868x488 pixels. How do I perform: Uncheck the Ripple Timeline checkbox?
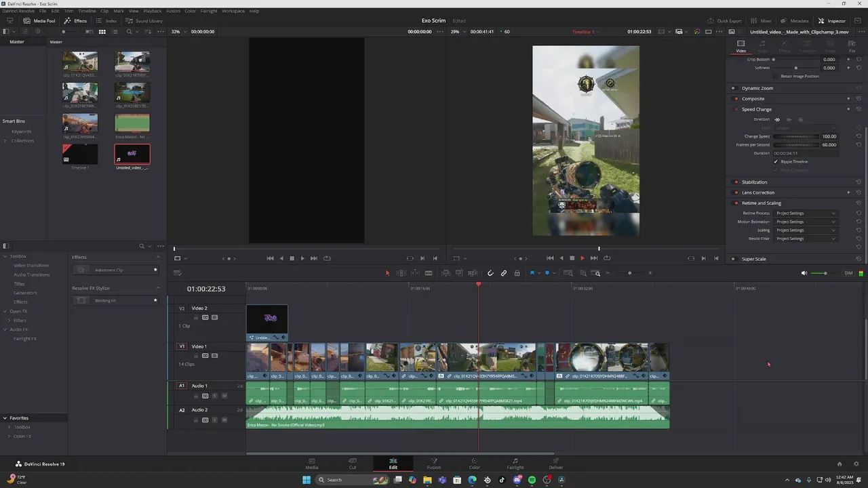[776, 161]
